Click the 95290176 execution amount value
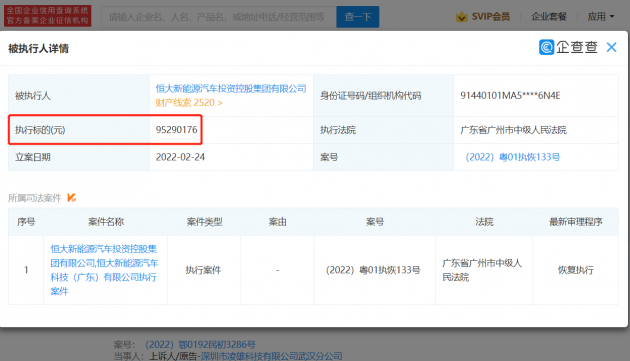Screen dimensions: 630x361 [x=176, y=130]
